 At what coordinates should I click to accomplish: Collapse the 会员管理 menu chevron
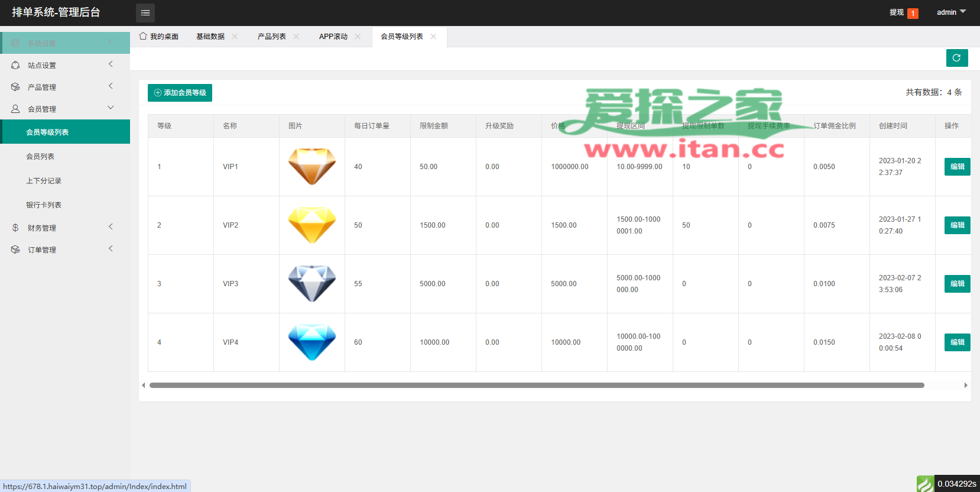click(x=111, y=108)
